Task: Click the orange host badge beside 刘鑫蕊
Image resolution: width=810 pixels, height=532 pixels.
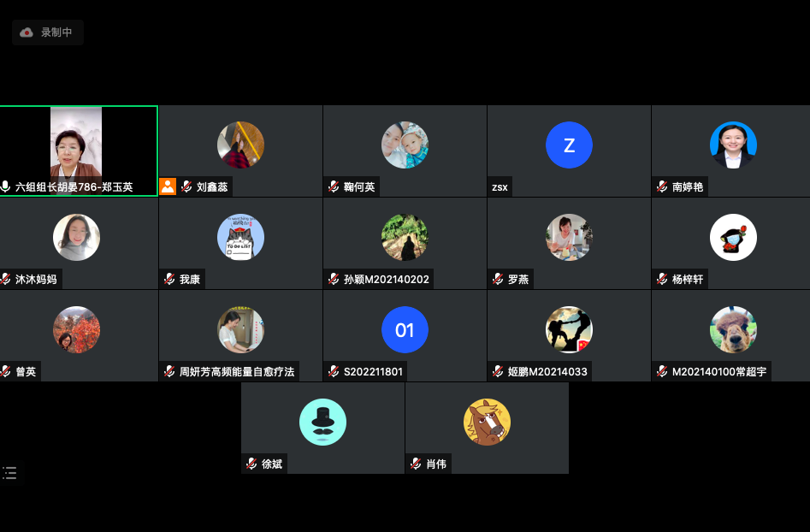Action: click(x=168, y=186)
